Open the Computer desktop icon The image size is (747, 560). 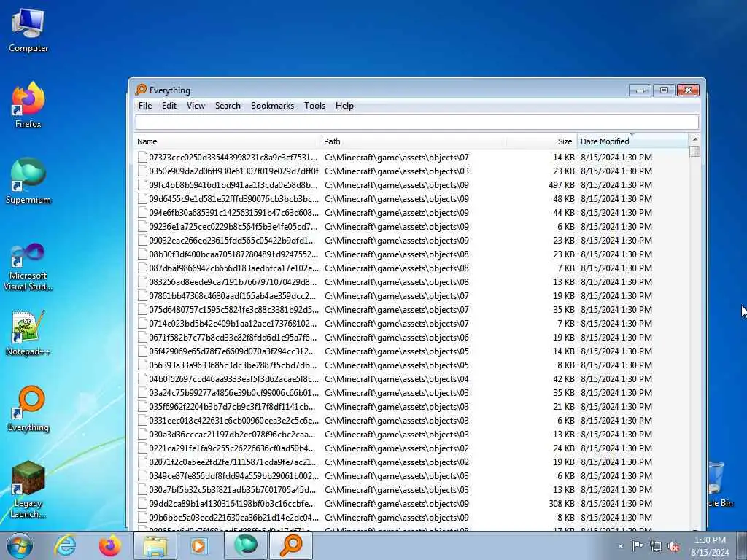click(x=28, y=30)
